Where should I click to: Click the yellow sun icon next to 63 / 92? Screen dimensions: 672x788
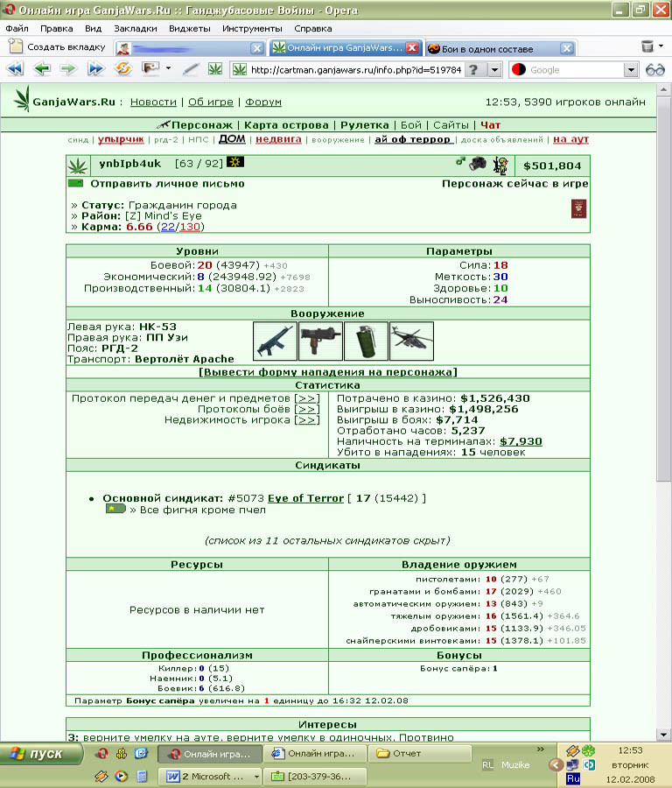pos(234,162)
